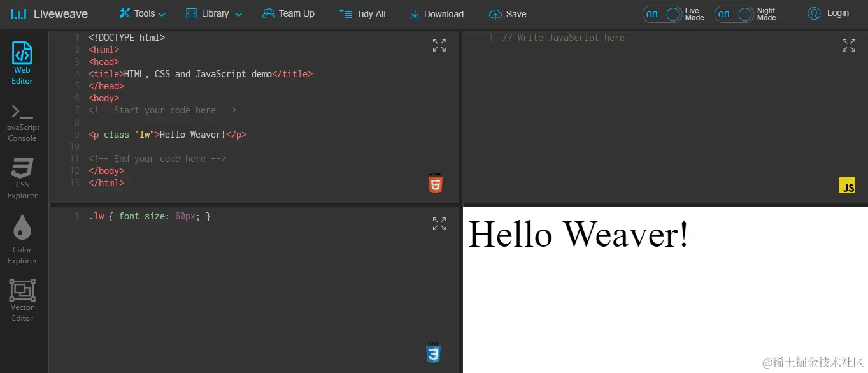Viewport: 868px width, 373px height.
Task: Click Tidy All to format code
Action: [x=362, y=13]
